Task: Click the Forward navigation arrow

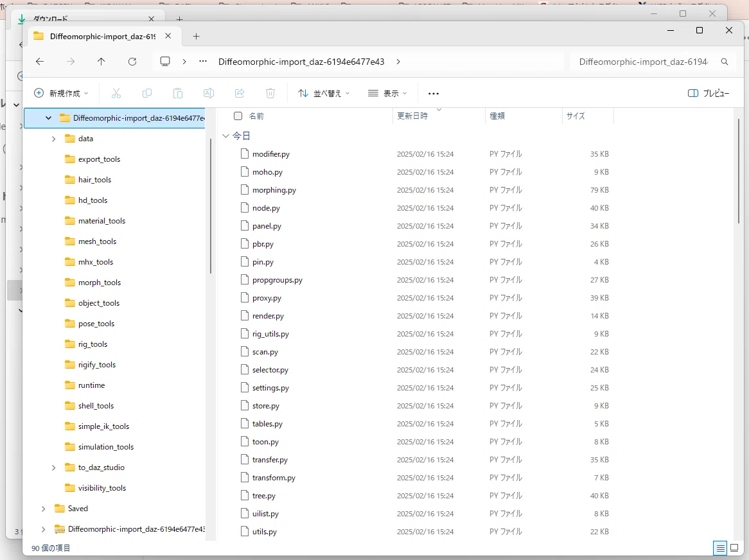Action: (71, 62)
